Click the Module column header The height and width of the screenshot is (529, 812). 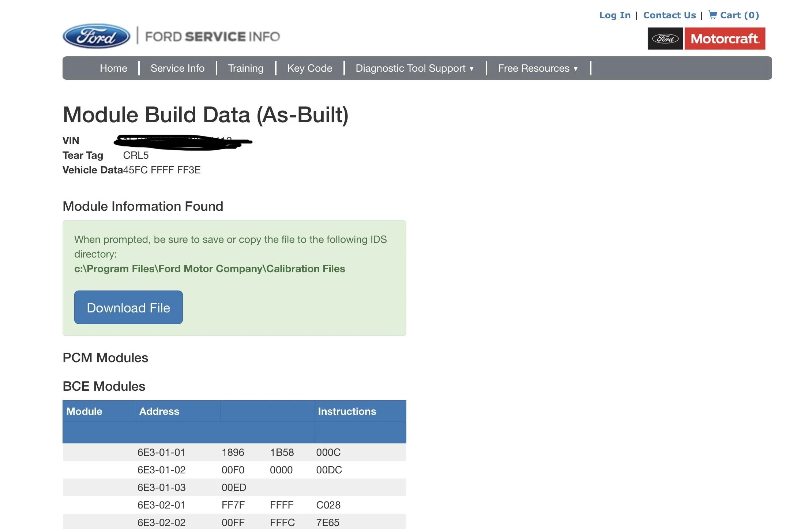point(84,411)
